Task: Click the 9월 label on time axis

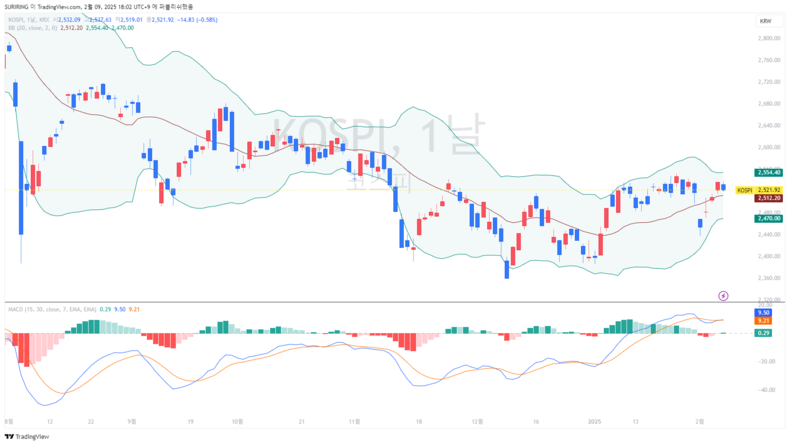Action: pyautogui.click(x=131, y=421)
